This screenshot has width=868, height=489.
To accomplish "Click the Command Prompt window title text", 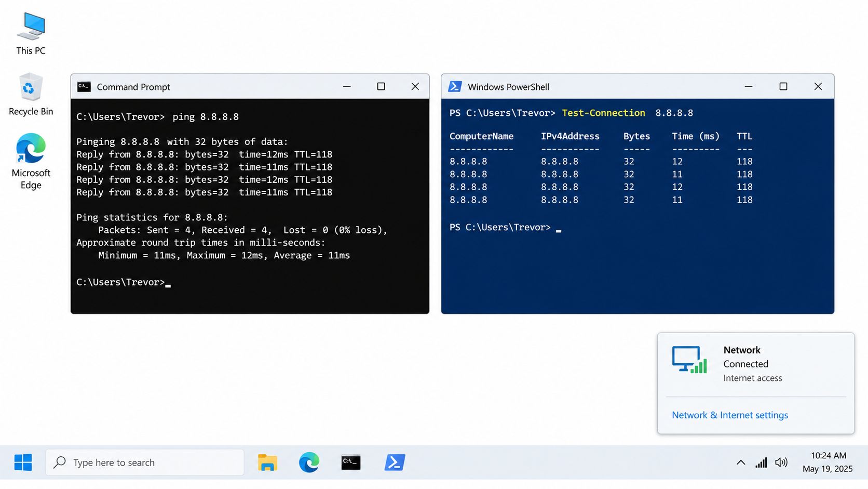I will pyautogui.click(x=133, y=87).
